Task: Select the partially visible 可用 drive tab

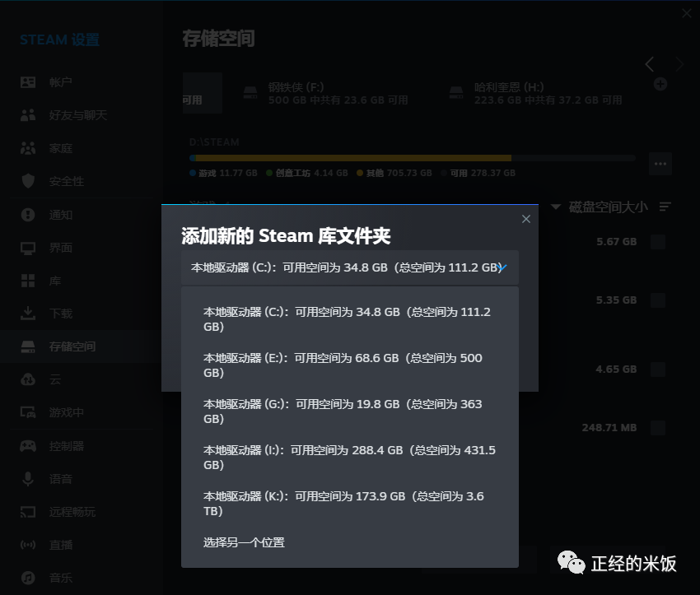Action: 202,93
